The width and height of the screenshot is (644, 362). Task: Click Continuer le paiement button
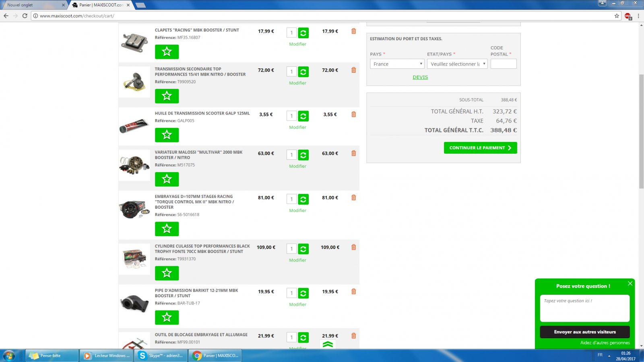480,148
